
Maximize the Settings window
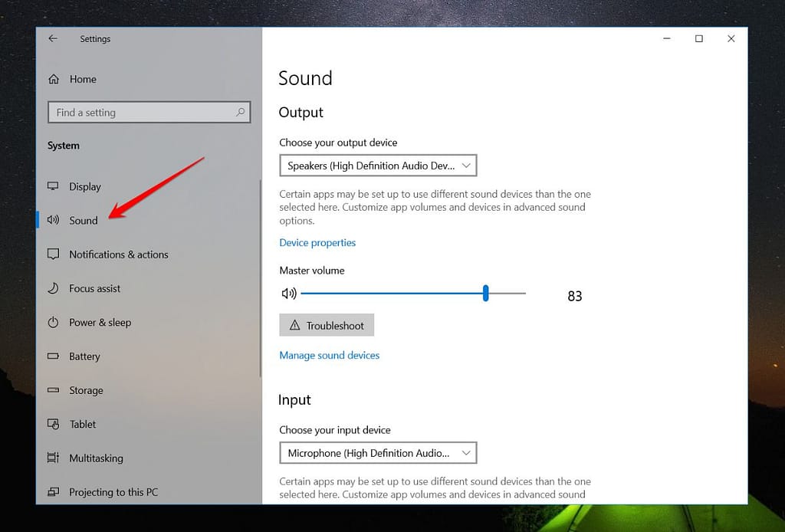click(x=699, y=38)
